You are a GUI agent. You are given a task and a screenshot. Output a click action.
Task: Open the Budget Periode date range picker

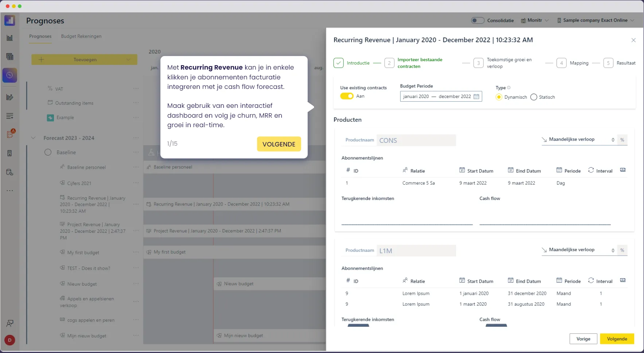(x=441, y=97)
